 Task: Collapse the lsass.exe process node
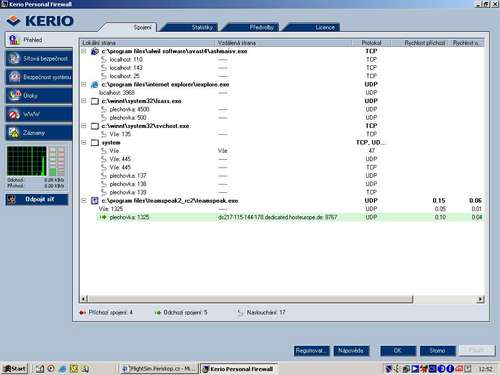[84, 101]
